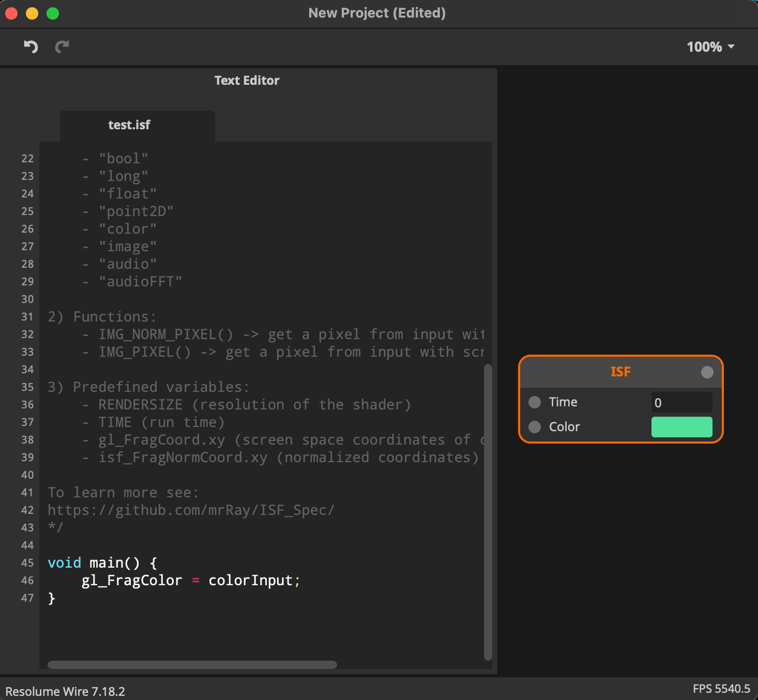Click the redo arrow icon

coord(62,47)
